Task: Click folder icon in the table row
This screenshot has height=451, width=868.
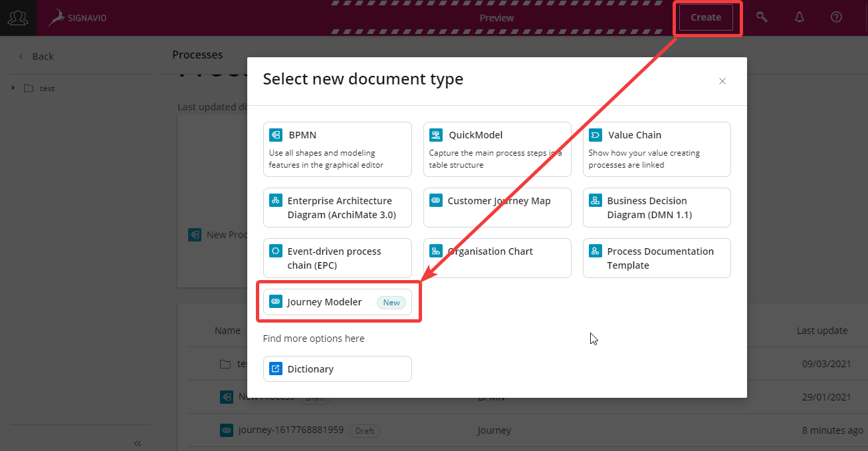Action: (225, 364)
